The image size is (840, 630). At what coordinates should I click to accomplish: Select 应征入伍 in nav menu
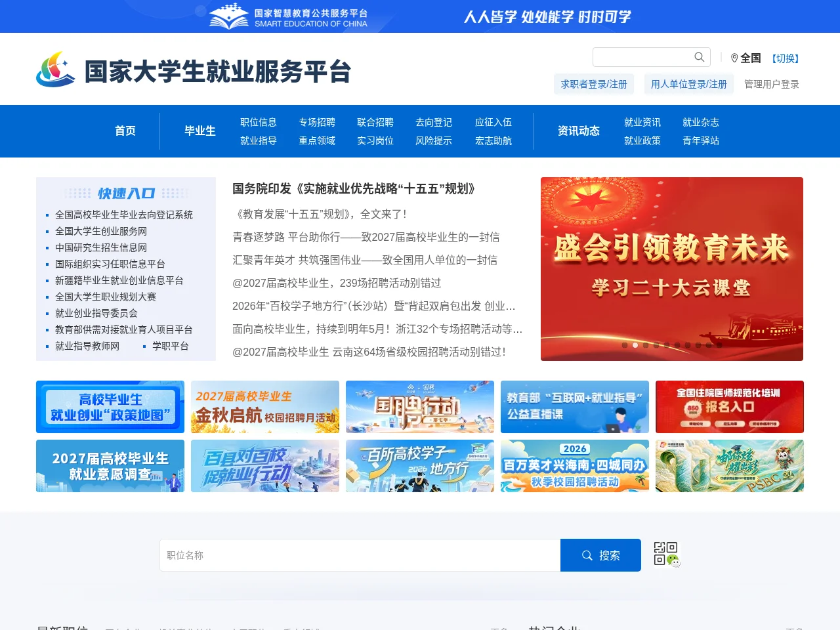point(493,122)
